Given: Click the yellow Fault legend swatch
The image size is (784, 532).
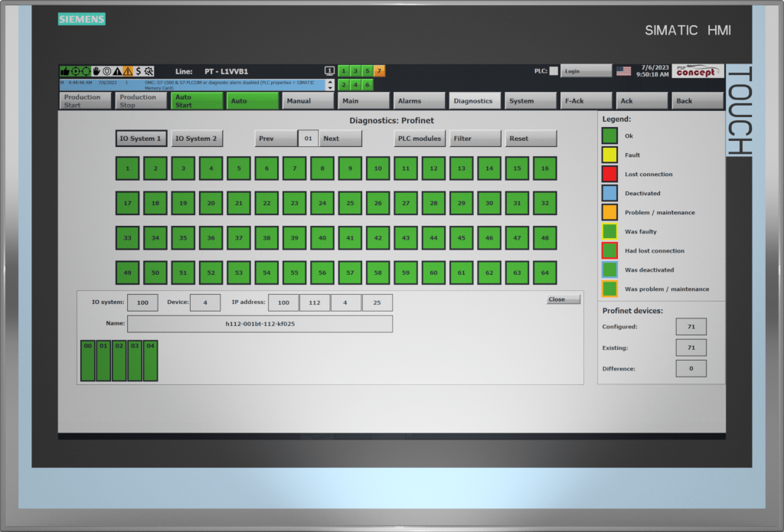Looking at the screenshot, I should pyautogui.click(x=609, y=155).
